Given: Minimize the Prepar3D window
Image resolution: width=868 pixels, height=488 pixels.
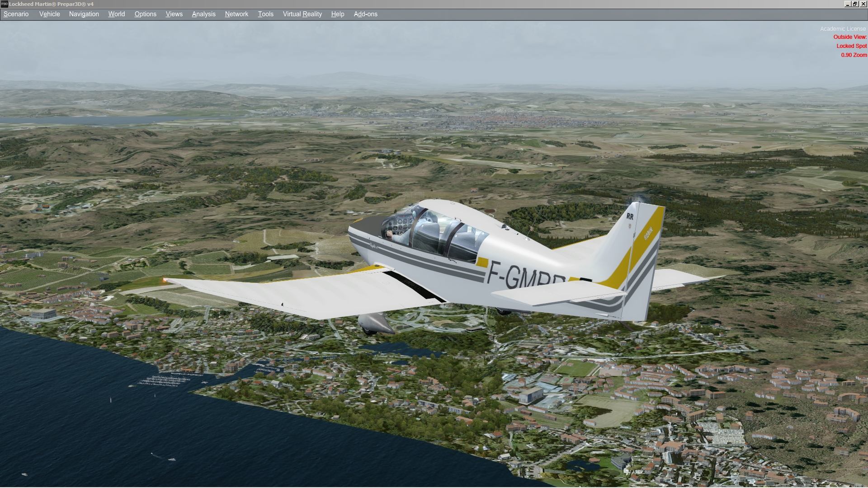Looking at the screenshot, I should click(848, 4).
